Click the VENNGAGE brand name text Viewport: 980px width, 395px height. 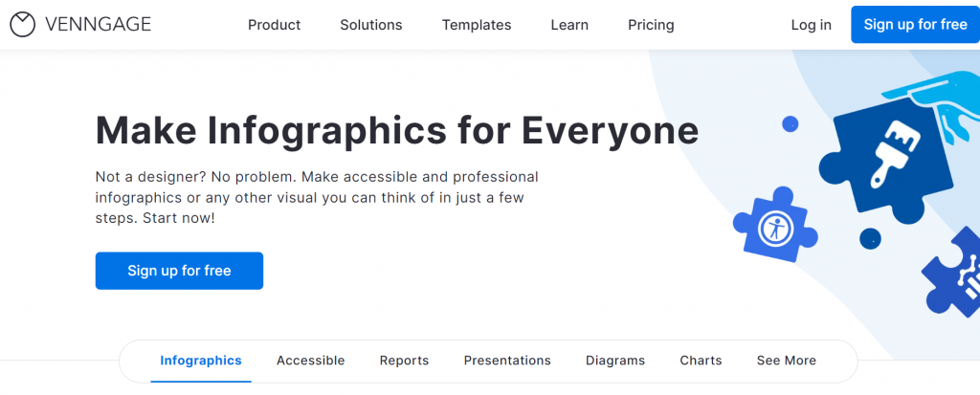click(x=99, y=24)
